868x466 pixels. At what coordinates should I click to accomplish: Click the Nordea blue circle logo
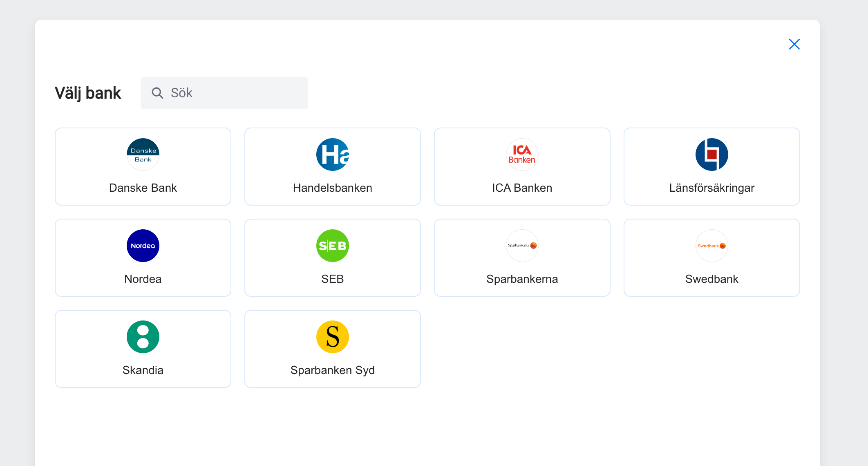[x=143, y=246]
